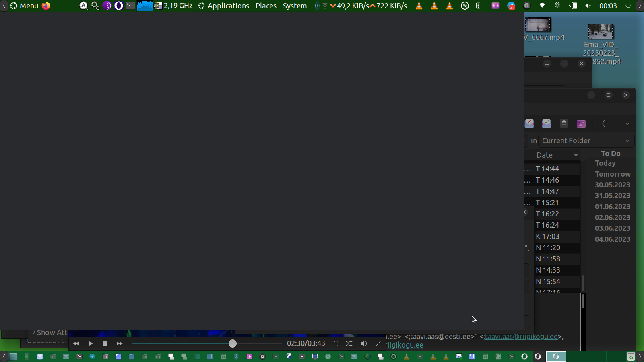
Task: Open the Ema_VID_20230223 video thumbnail on desktop
Action: tap(601, 31)
